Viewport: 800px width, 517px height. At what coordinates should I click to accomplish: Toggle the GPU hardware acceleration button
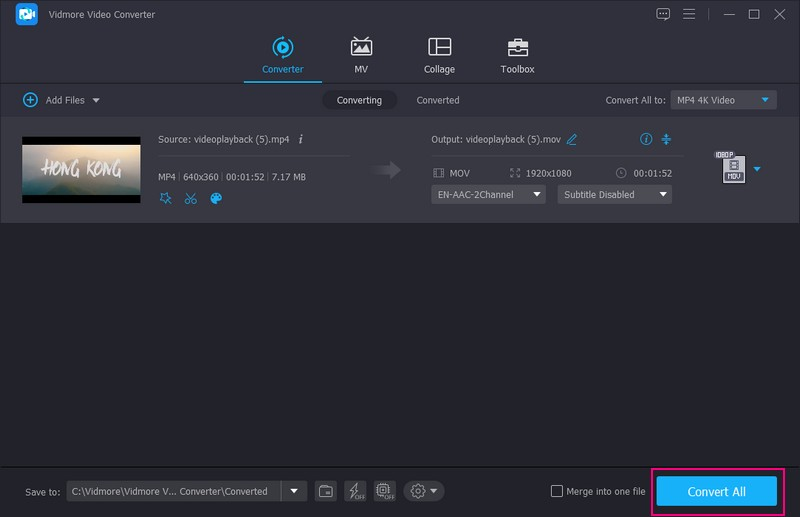pyautogui.click(x=384, y=491)
